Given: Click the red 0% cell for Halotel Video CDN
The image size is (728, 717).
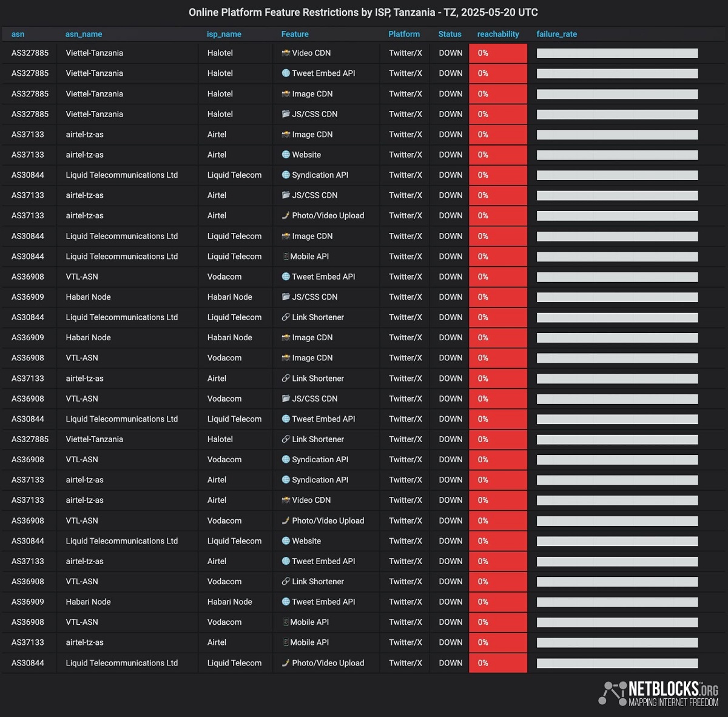Looking at the screenshot, I should (498, 53).
